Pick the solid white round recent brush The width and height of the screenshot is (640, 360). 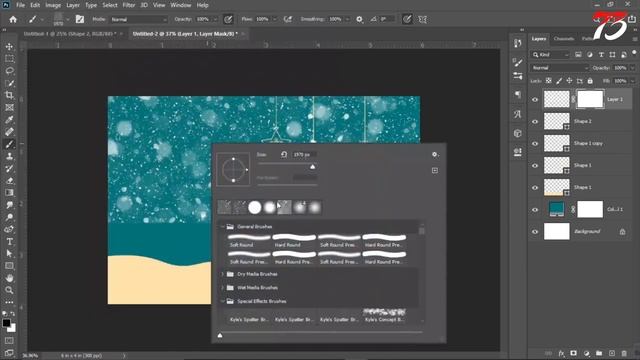click(x=255, y=207)
